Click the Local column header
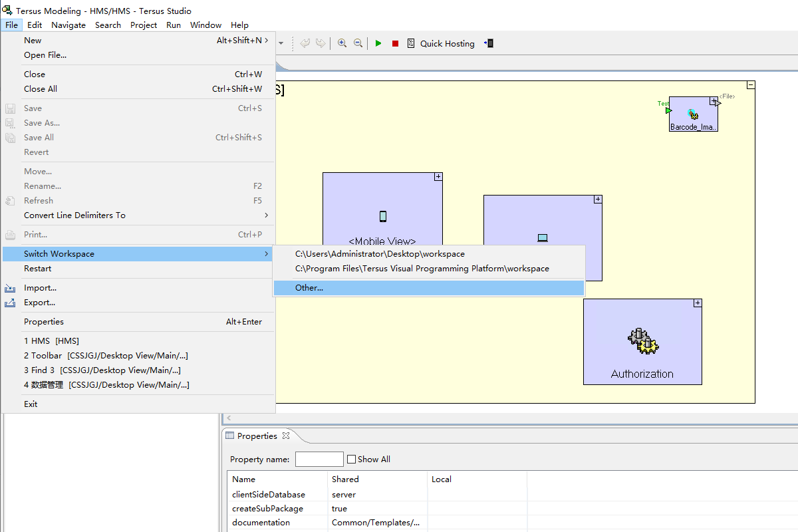The height and width of the screenshot is (532, 798). (x=477, y=479)
